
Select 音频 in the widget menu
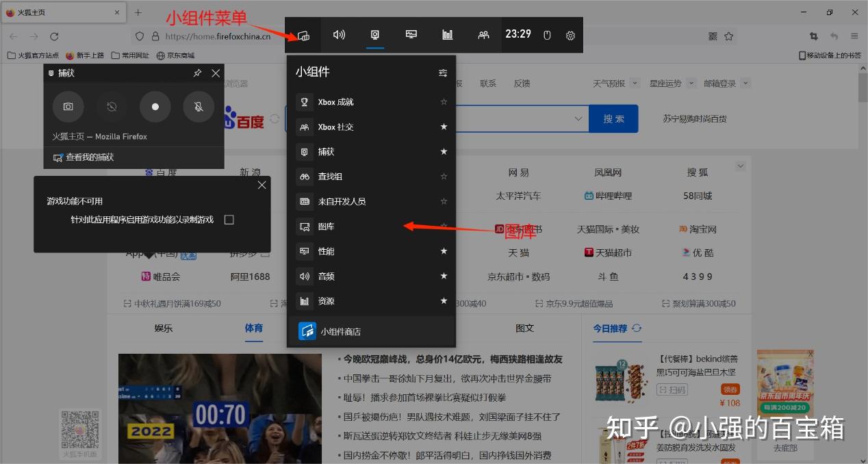pos(371,276)
